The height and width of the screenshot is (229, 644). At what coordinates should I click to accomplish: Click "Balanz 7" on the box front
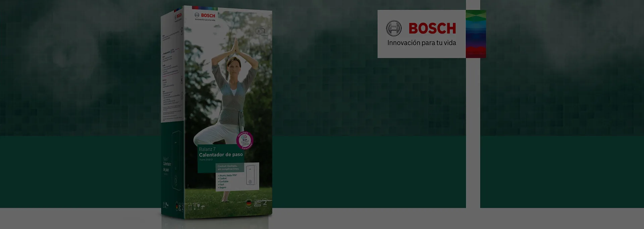click(x=207, y=149)
